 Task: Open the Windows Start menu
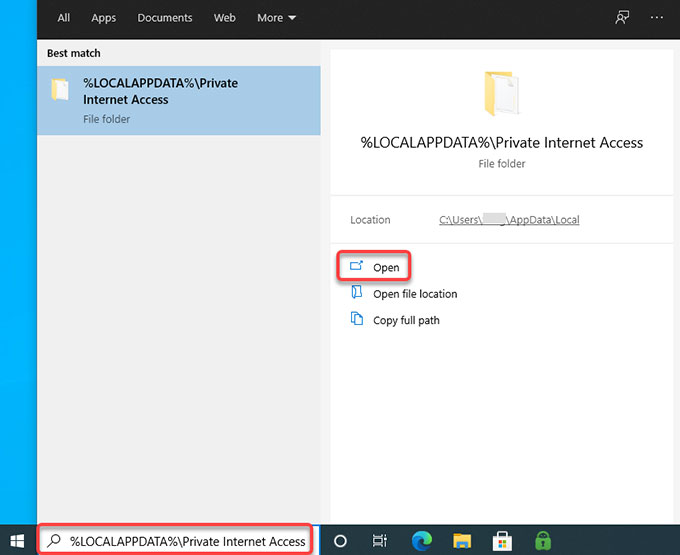(x=17, y=541)
